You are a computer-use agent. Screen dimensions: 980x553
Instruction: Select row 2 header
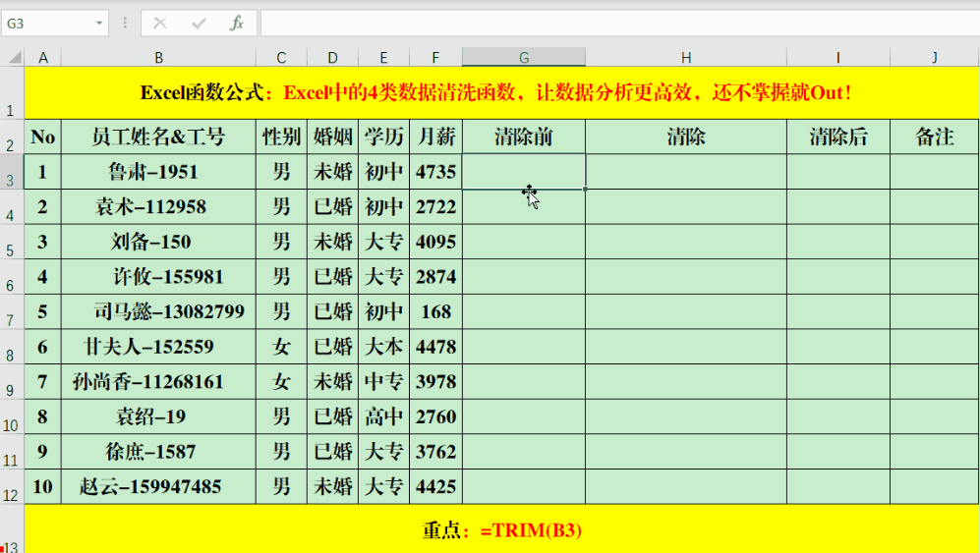12,137
